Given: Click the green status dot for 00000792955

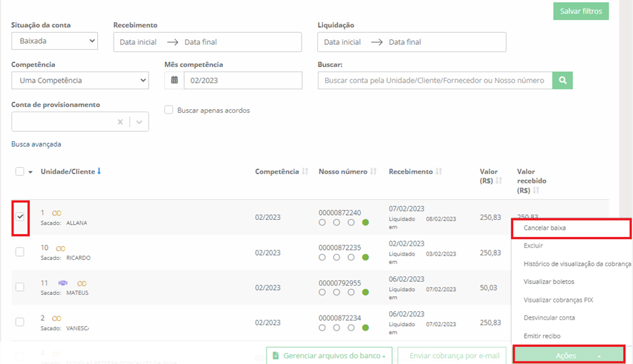Looking at the screenshot, I should click(x=365, y=292).
